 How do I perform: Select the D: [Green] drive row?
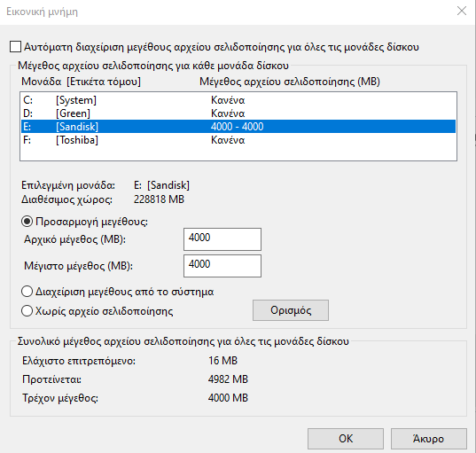coord(238,113)
